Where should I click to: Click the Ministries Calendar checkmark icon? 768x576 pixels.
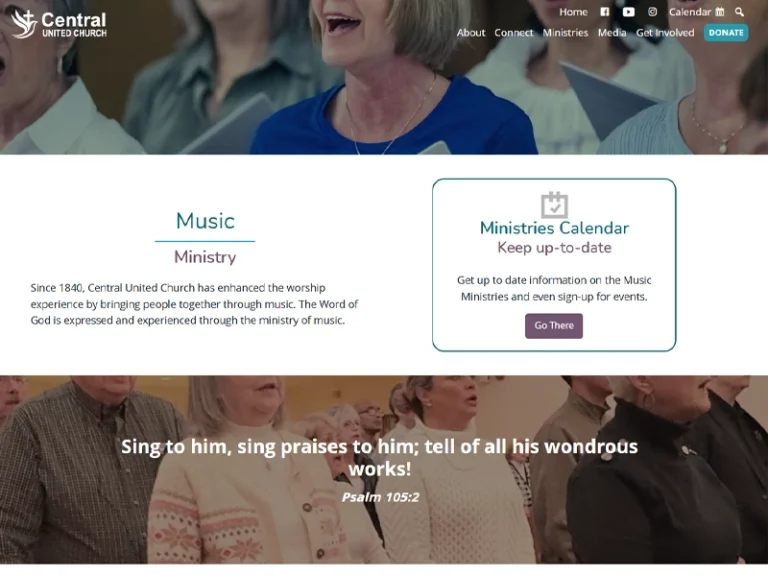click(554, 205)
